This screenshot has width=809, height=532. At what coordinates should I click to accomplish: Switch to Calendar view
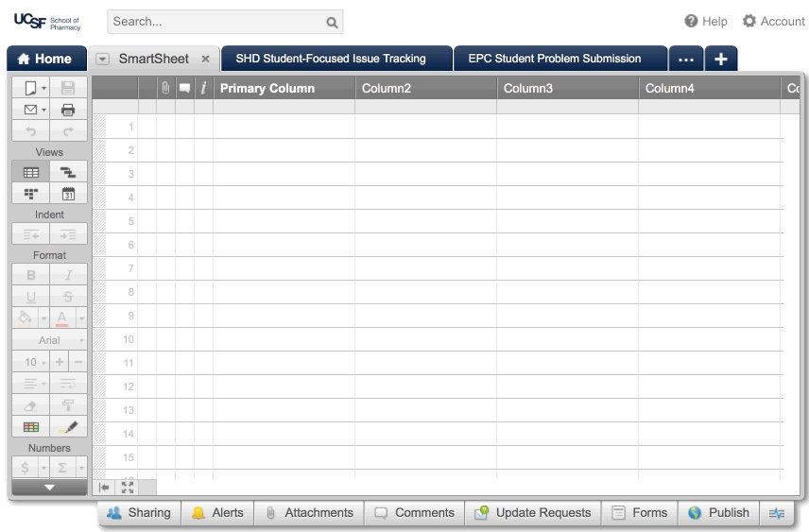coord(68,194)
